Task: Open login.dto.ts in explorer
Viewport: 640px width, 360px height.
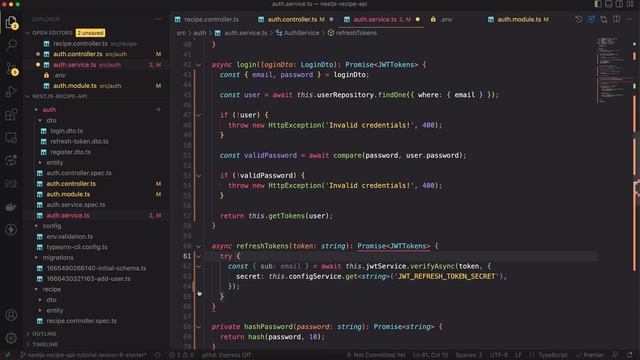Action: pyautogui.click(x=67, y=131)
